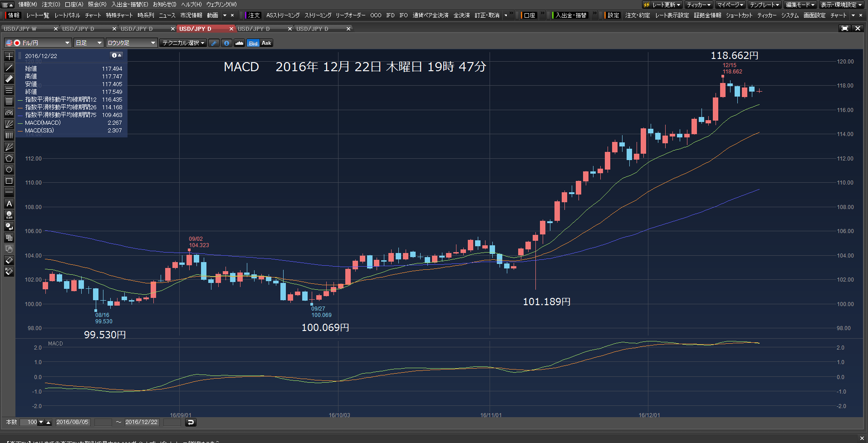Open the 編集モード dropdown
The height and width of the screenshot is (443, 868).
click(x=800, y=5)
